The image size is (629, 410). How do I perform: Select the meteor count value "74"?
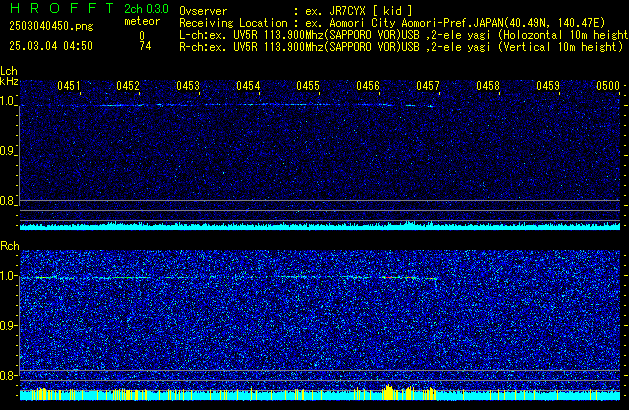tap(145, 46)
